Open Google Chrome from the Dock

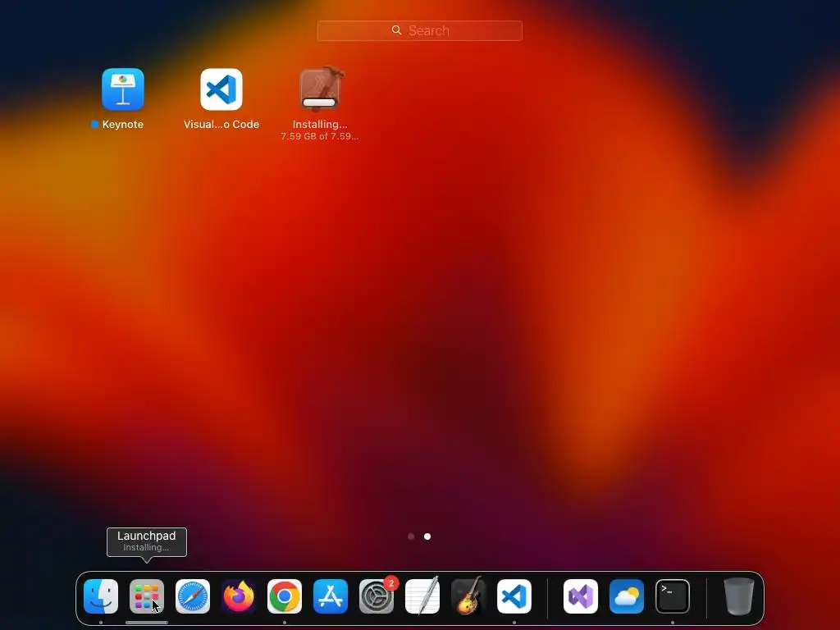[x=285, y=596]
